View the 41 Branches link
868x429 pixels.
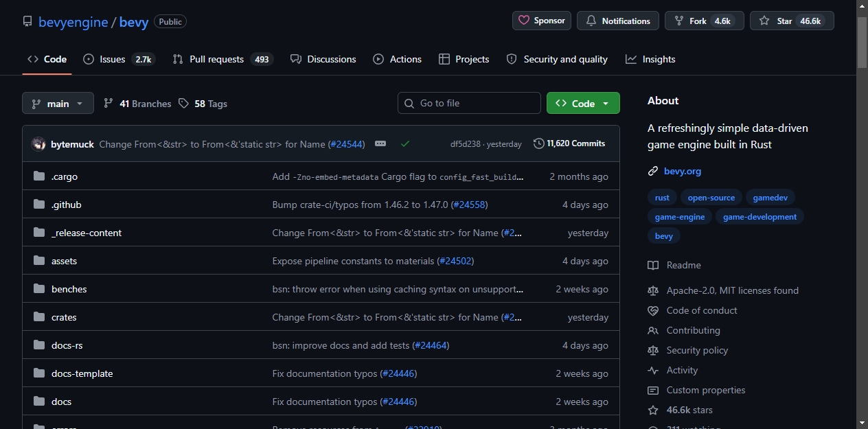point(137,104)
